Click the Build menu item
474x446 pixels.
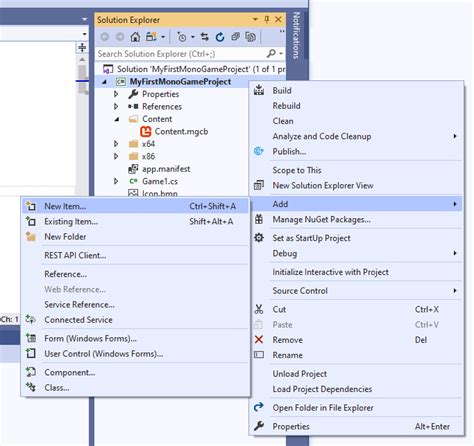[x=356, y=90]
